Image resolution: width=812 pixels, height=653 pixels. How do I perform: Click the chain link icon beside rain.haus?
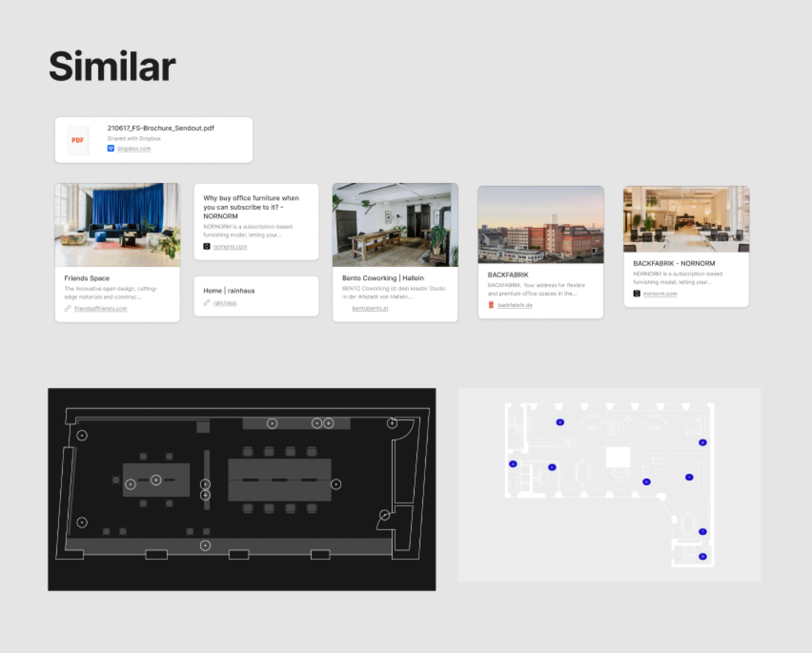(x=207, y=303)
